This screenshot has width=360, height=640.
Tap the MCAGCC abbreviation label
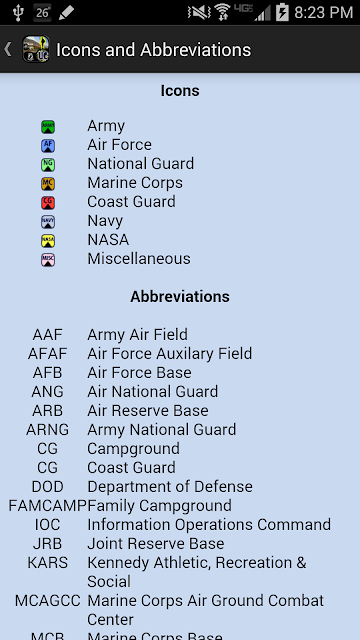tap(48, 600)
